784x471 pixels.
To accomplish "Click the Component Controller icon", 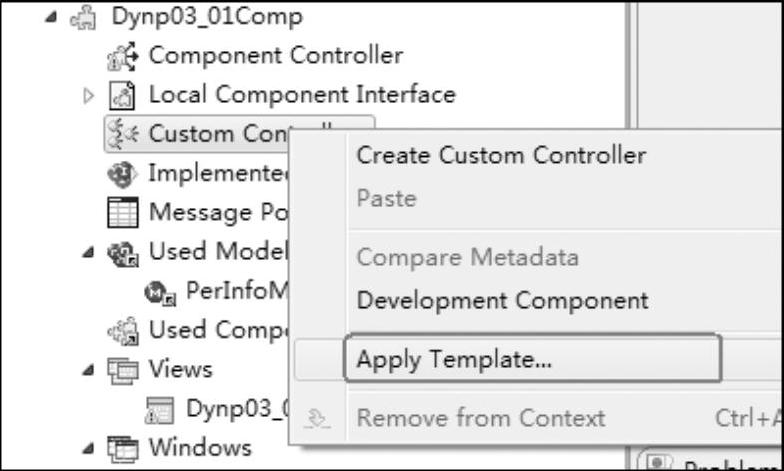I will pyautogui.click(x=122, y=56).
